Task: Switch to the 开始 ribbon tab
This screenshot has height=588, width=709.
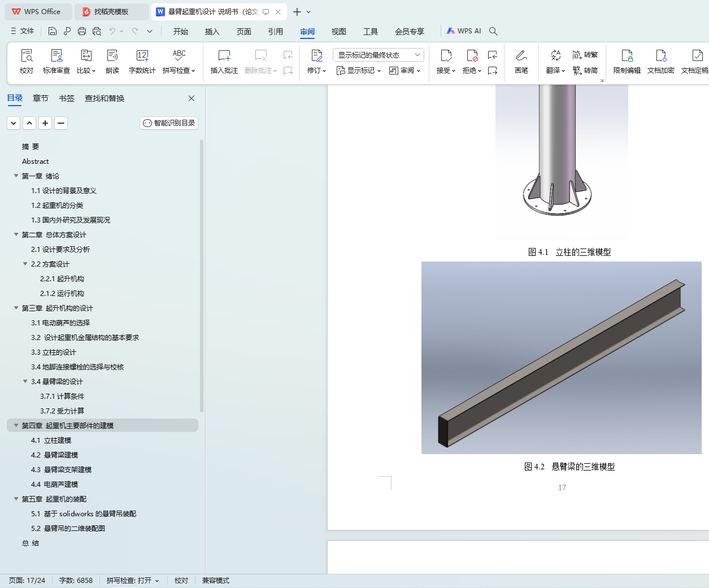Action: click(181, 32)
